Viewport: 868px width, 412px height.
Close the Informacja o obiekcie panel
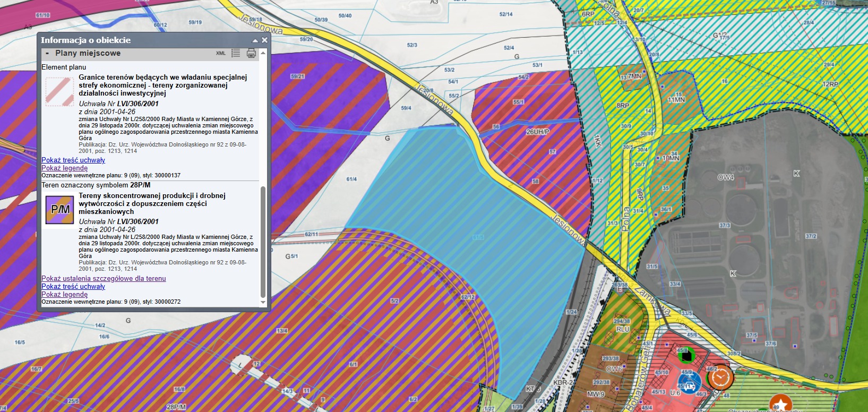point(264,40)
